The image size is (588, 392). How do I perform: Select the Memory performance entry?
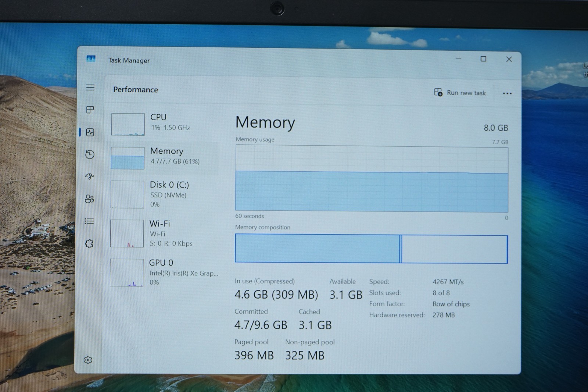[164, 157]
